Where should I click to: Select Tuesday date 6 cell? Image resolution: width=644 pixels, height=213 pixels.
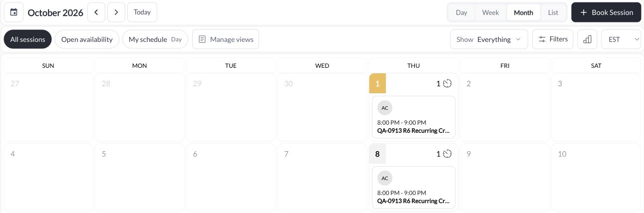[231, 178]
